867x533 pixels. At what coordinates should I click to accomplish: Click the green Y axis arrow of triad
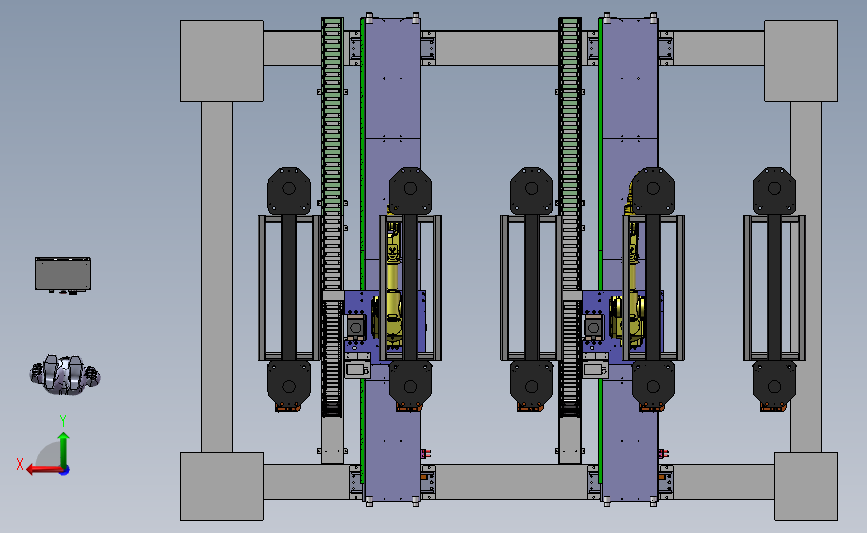coord(64,449)
